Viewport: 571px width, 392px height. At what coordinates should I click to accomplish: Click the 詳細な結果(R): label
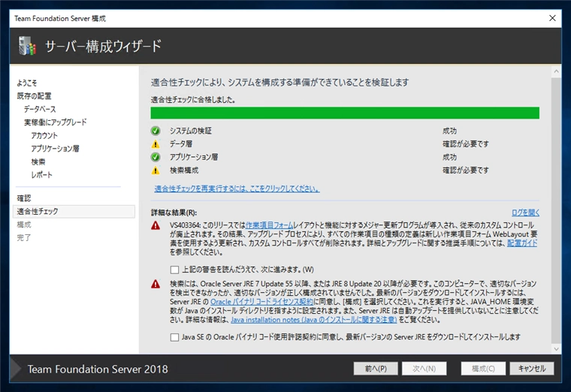(174, 213)
